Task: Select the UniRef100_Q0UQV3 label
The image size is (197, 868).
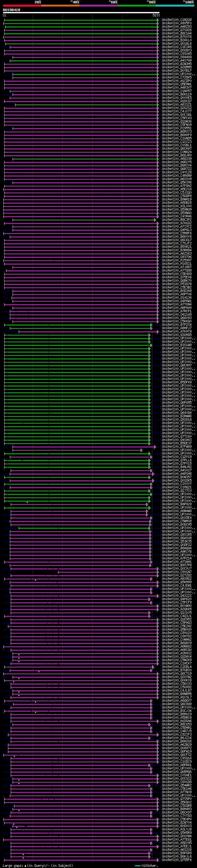Action: 177,50
